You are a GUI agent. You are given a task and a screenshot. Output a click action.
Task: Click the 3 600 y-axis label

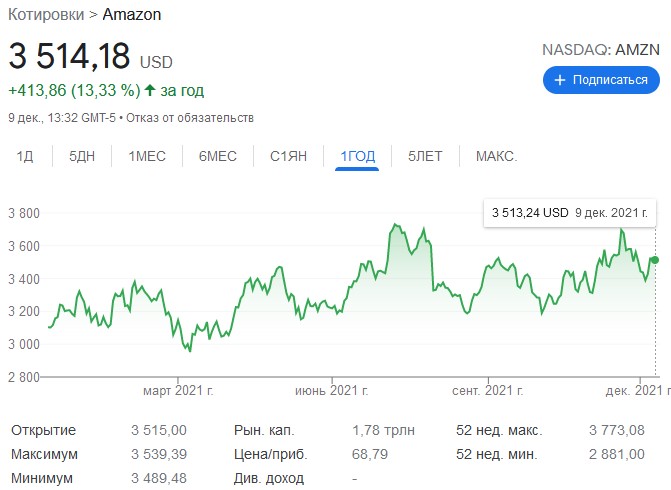tap(24, 246)
